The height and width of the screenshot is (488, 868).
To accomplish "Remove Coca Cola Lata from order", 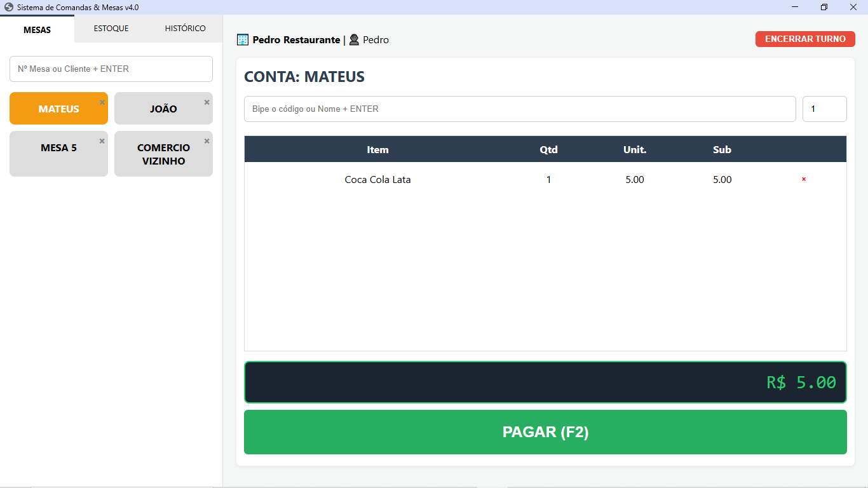I will 804,179.
